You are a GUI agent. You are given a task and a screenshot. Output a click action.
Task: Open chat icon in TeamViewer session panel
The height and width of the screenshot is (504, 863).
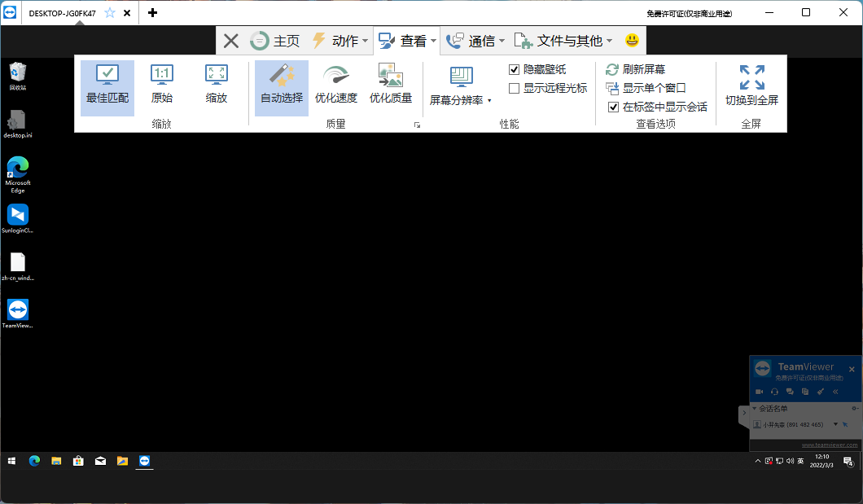[x=790, y=392]
